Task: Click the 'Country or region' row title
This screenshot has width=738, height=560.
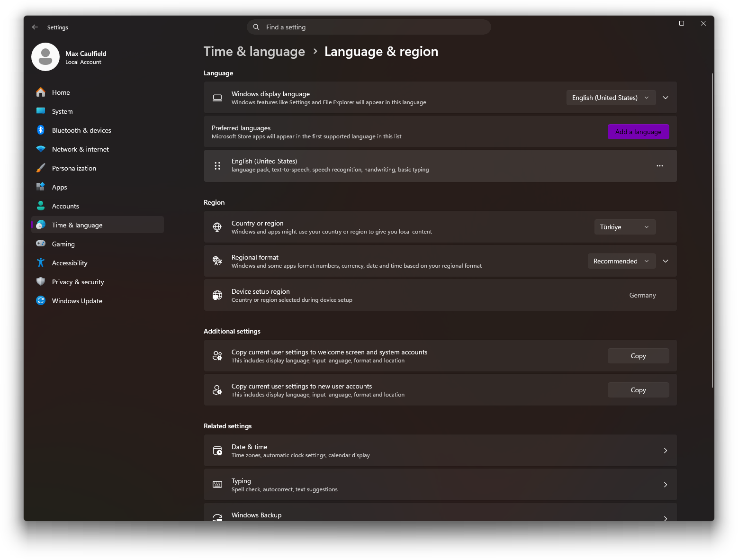Action: pos(257,223)
